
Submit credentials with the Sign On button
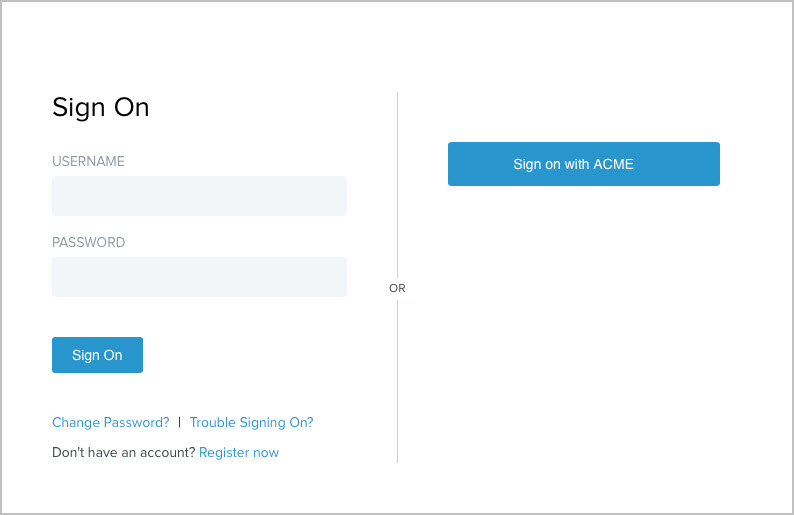tap(97, 355)
